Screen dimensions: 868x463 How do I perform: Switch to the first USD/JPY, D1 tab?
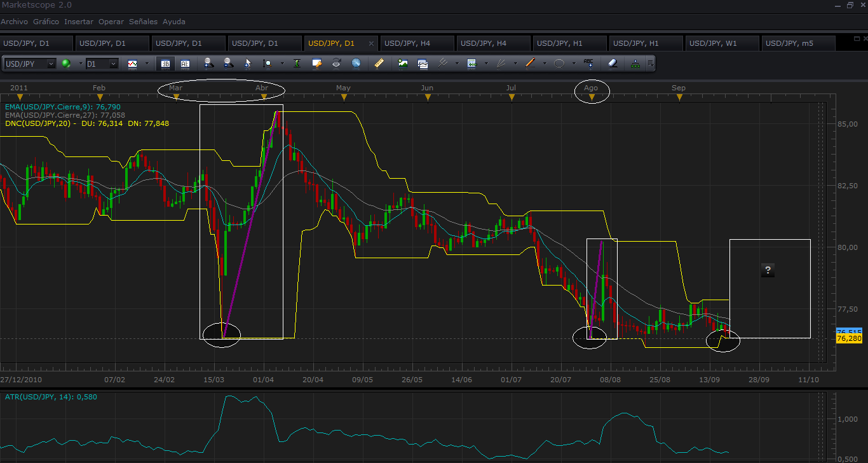click(x=36, y=43)
